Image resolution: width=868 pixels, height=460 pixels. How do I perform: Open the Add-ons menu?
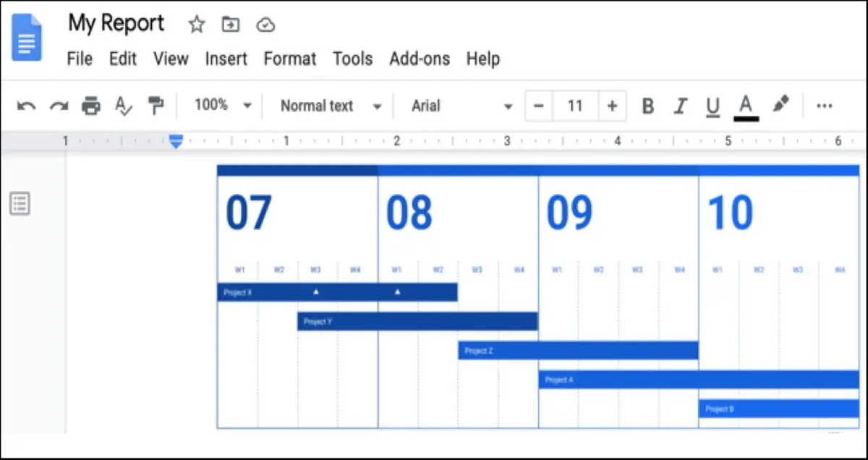click(420, 59)
